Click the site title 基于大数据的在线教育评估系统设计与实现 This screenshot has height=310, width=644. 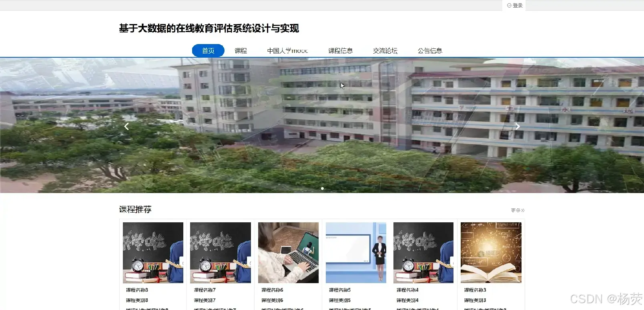click(209, 28)
